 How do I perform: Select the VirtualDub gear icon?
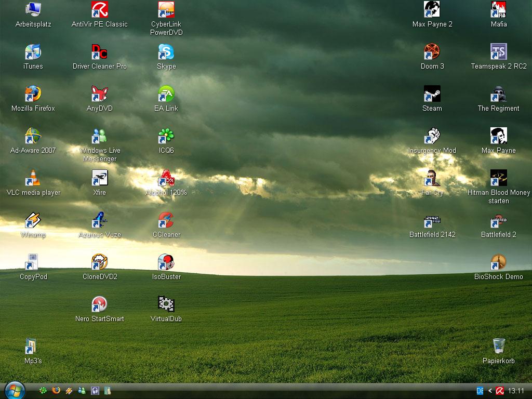pyautogui.click(x=166, y=304)
